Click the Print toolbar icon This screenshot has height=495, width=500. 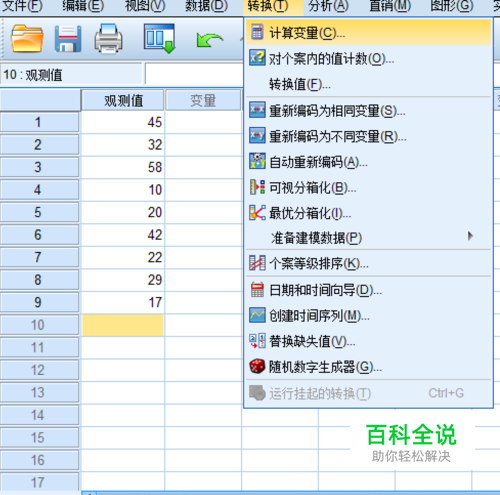click(x=108, y=39)
